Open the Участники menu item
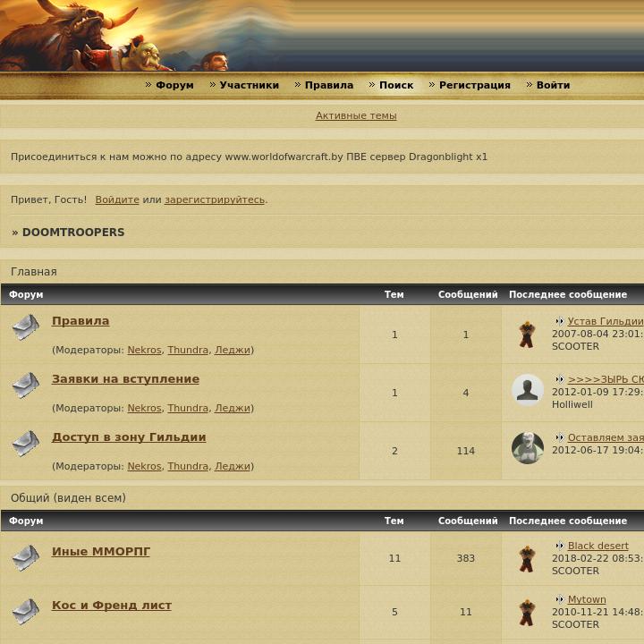The height and width of the screenshot is (644, 644). (249, 85)
